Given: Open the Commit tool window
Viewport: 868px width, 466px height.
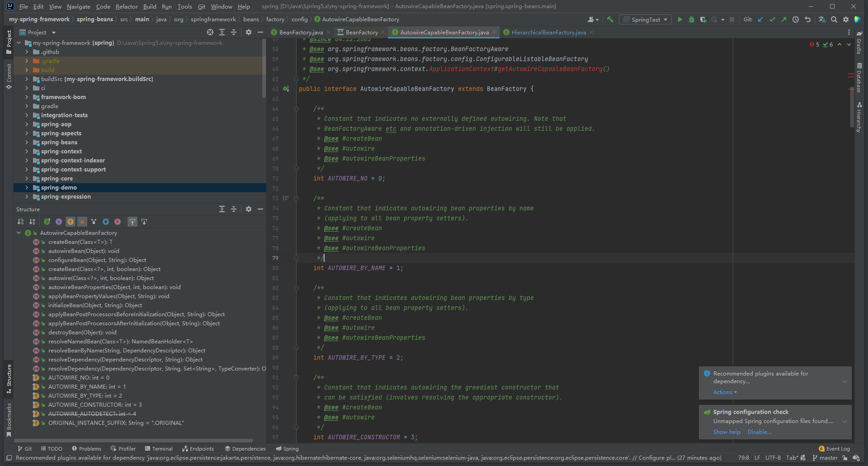Looking at the screenshot, I should tap(9, 76).
